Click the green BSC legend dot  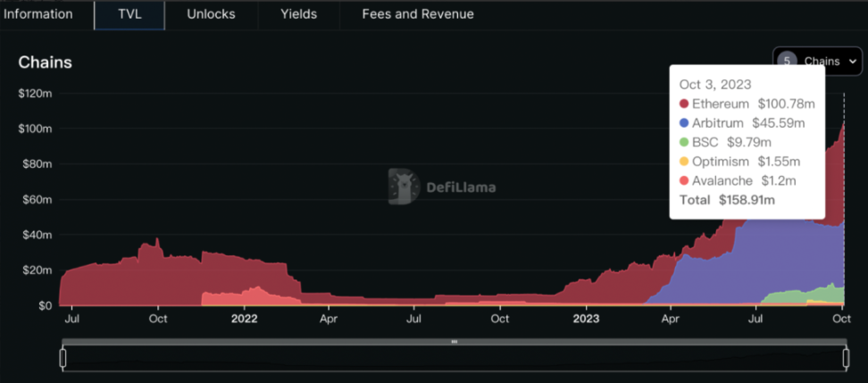[x=684, y=143]
